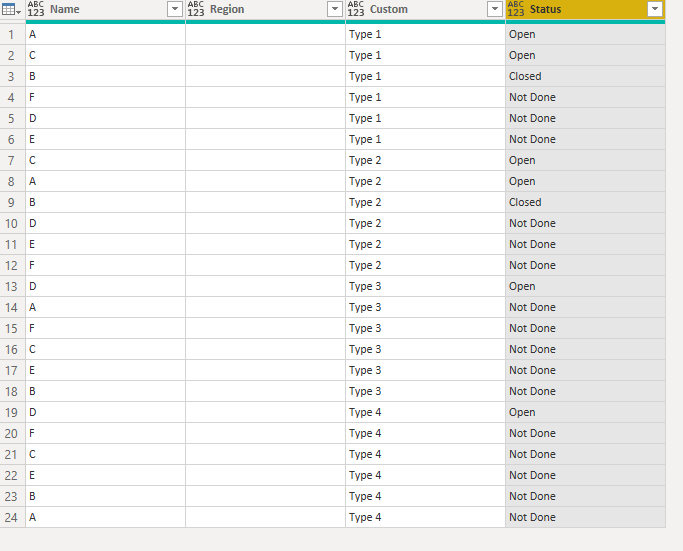Viewport: 683px width, 551px height.
Task: Click Name cell 'F' in row 4
Action: pyautogui.click(x=105, y=97)
